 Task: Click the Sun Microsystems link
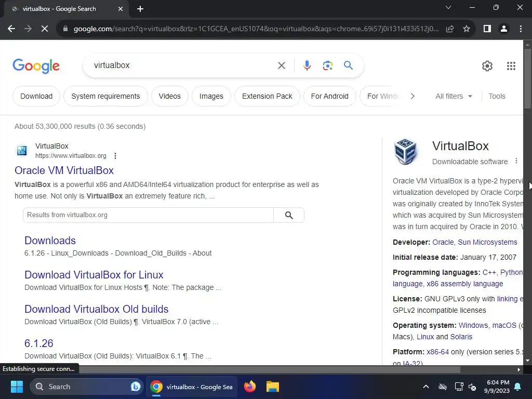487,242
